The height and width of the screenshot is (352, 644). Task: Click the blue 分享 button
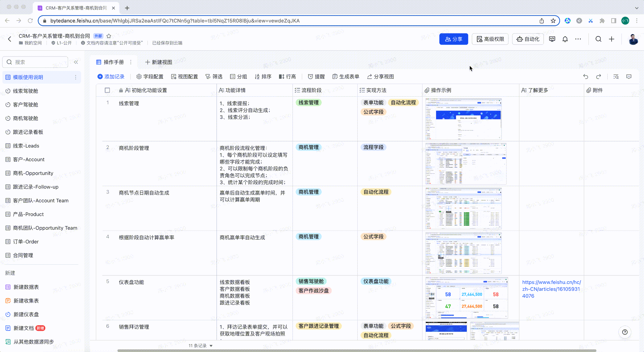coord(453,39)
